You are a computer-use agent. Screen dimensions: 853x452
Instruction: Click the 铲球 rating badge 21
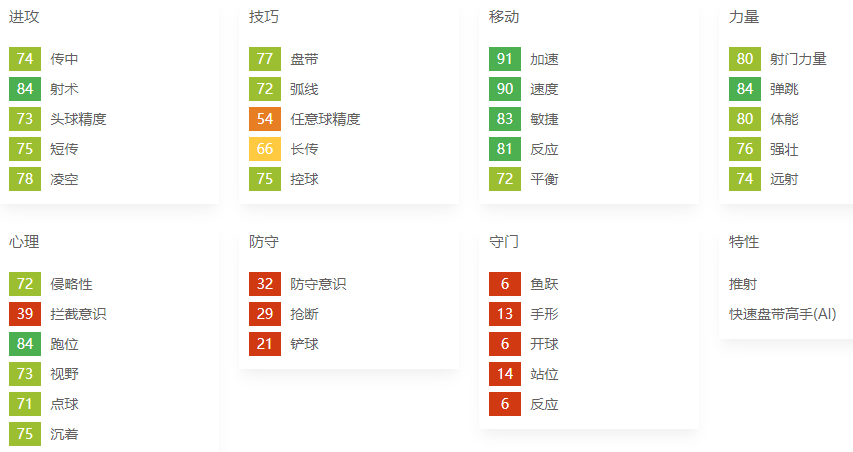point(264,344)
